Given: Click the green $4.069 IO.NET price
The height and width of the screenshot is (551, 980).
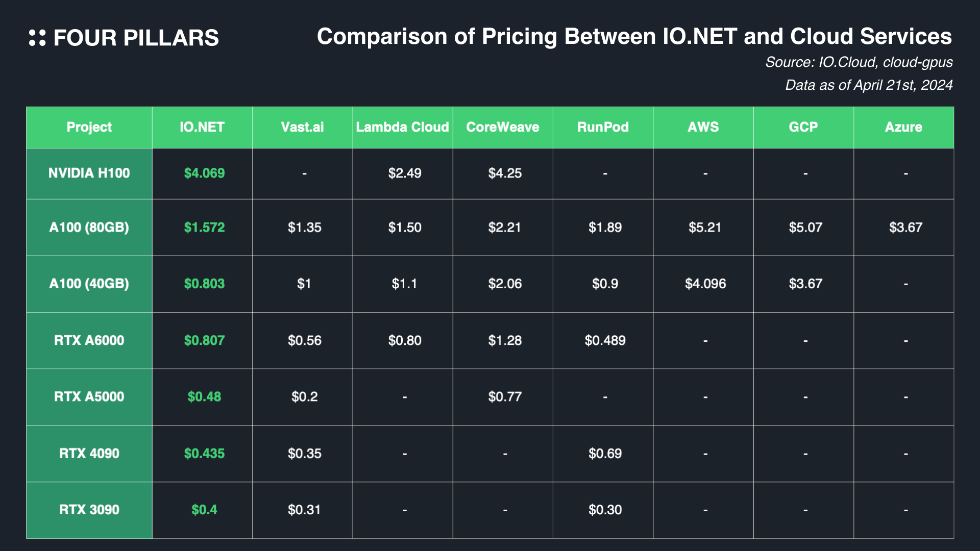Looking at the screenshot, I should (x=204, y=173).
